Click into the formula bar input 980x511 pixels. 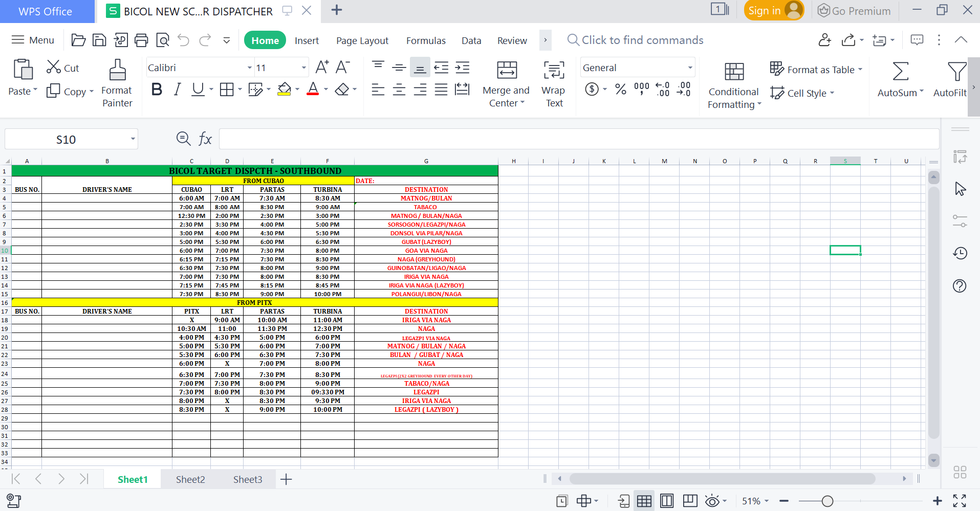(x=579, y=139)
